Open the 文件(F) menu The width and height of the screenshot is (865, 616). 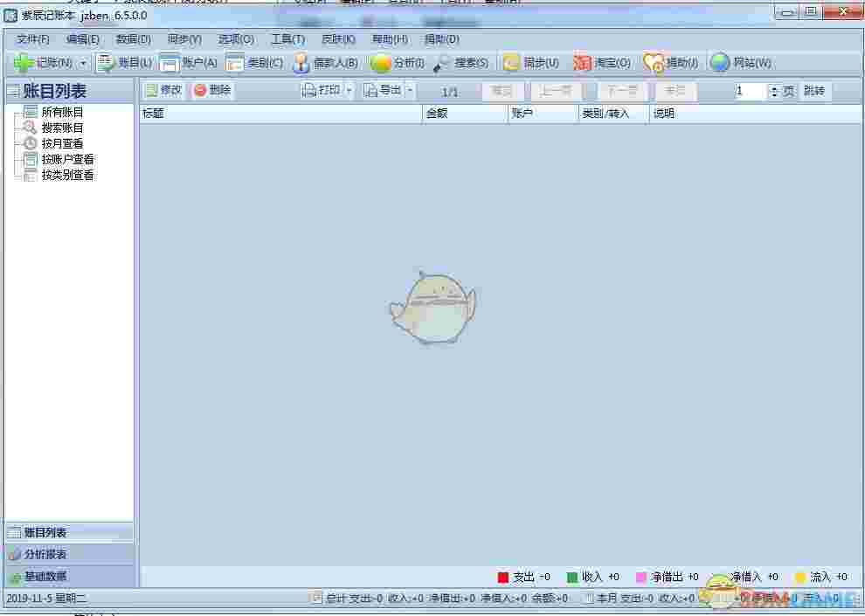click(x=33, y=39)
